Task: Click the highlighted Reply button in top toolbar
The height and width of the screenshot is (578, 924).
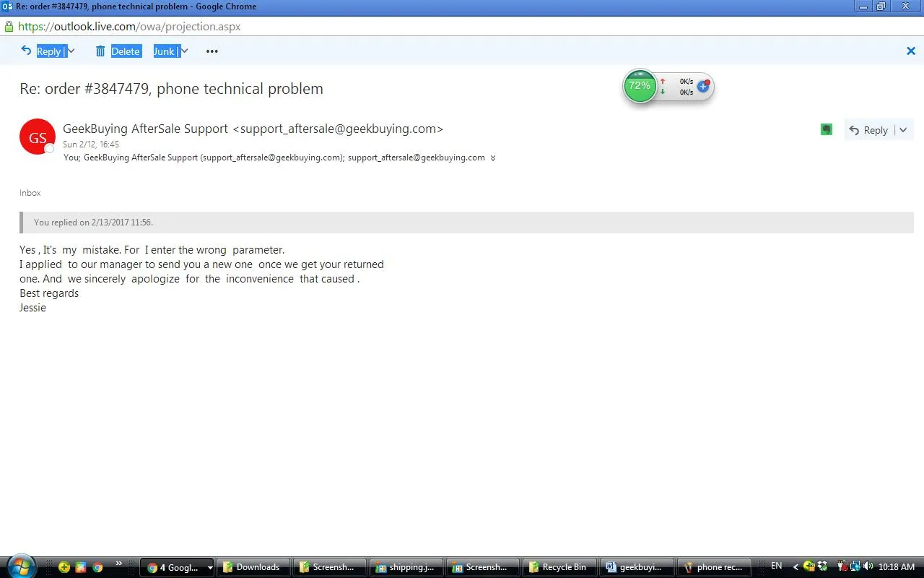Action: 51,51
